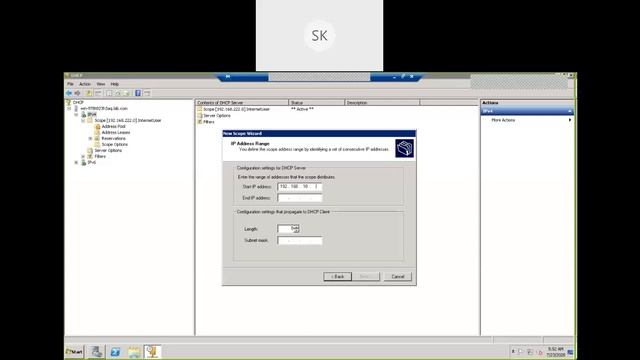640x360 pixels.
Task: Collapse the Scope [192.168.222.0] tree node
Action: (x=83, y=120)
